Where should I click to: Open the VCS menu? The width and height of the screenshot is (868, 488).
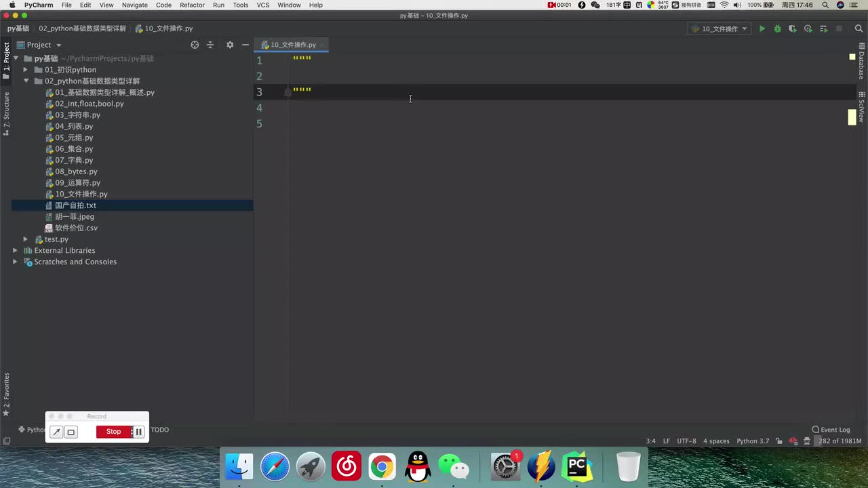(262, 5)
